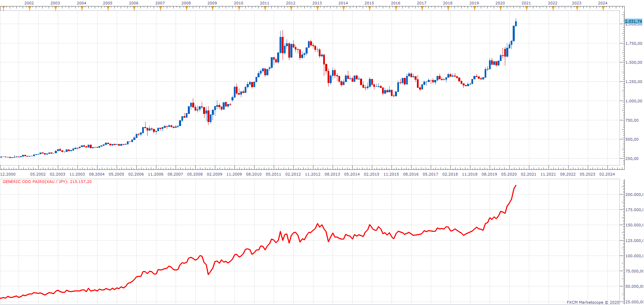
Task: Click the 08.2007 date axis label
Action: [175, 174]
